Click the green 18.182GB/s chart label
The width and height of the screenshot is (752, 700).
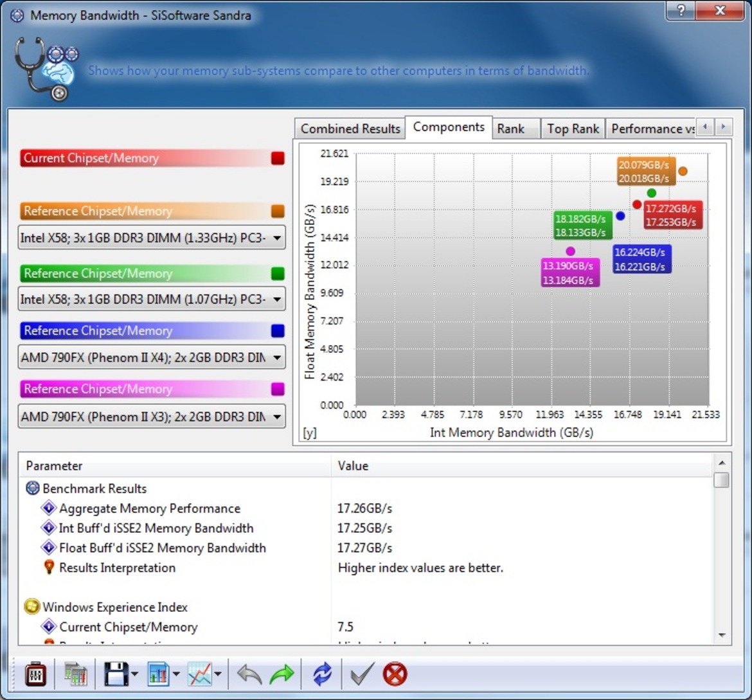pos(583,226)
